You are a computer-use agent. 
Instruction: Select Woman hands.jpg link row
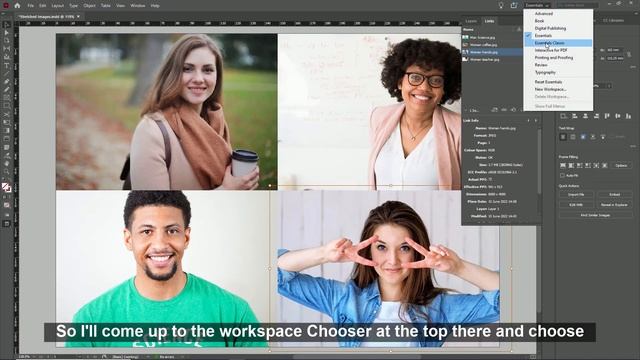pos(492,52)
